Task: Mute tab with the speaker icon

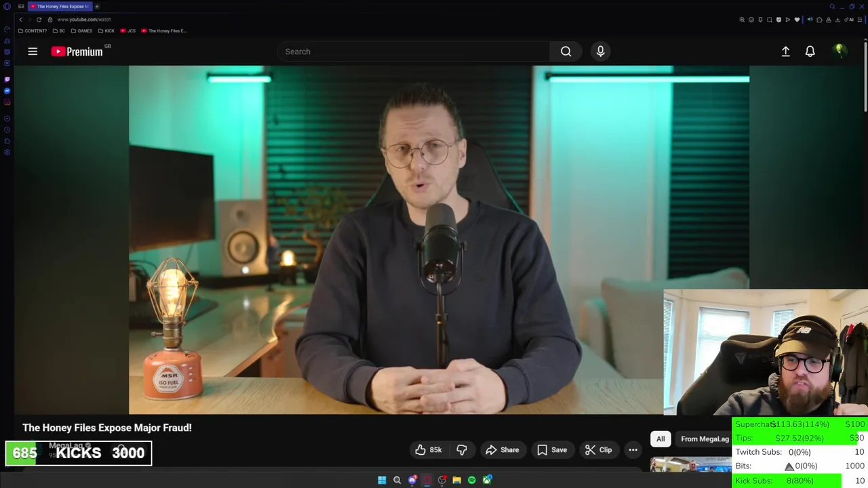Action: (810, 20)
